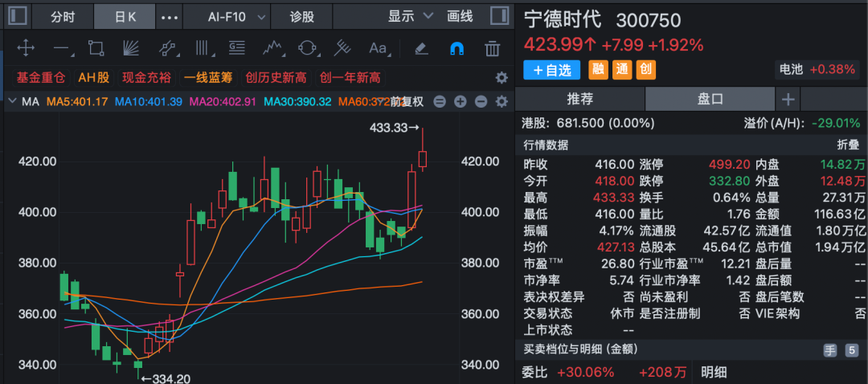This screenshot has width=868, height=384.
Task: Open settings gear beside the stock tags
Action: pos(502,78)
